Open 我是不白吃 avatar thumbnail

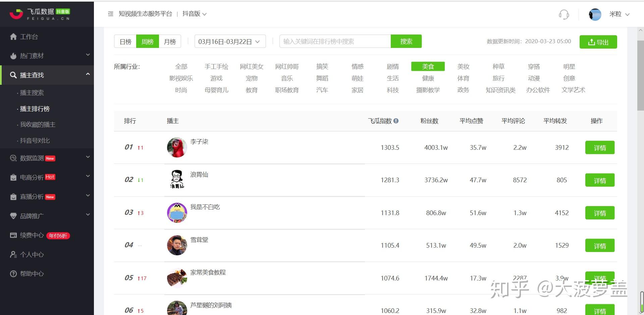tap(177, 213)
